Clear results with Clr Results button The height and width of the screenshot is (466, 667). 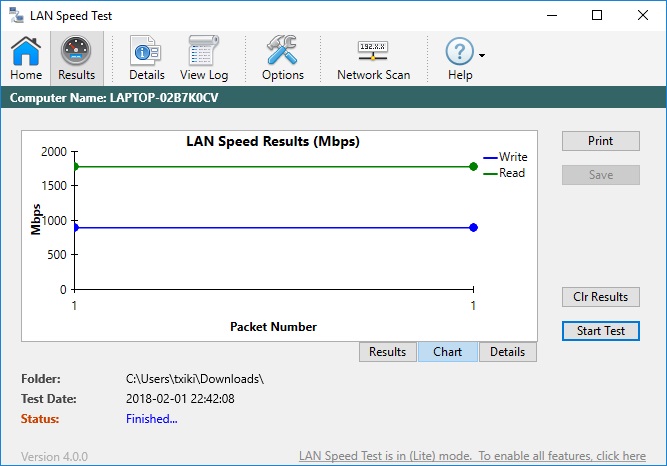point(601,297)
